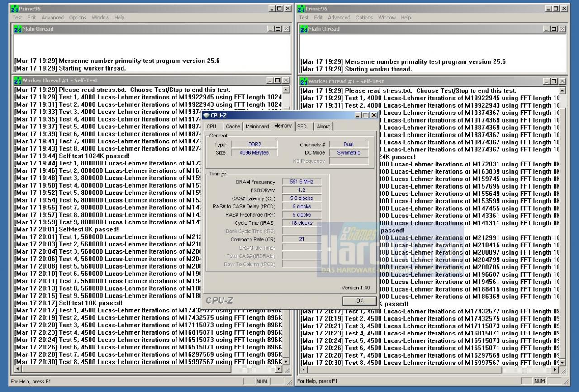Image resolution: width=579 pixels, height=392 pixels.
Task: Open Advanced menu in right Prime95
Action: point(339,18)
